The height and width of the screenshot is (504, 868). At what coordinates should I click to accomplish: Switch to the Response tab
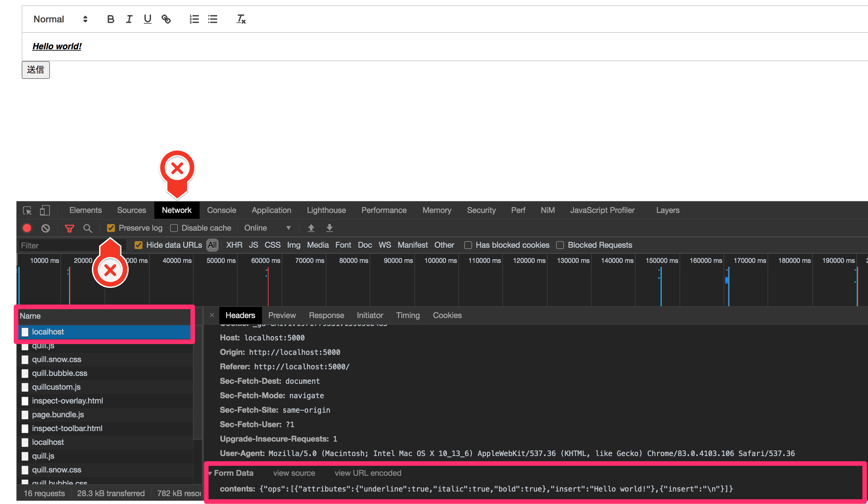pyautogui.click(x=326, y=315)
